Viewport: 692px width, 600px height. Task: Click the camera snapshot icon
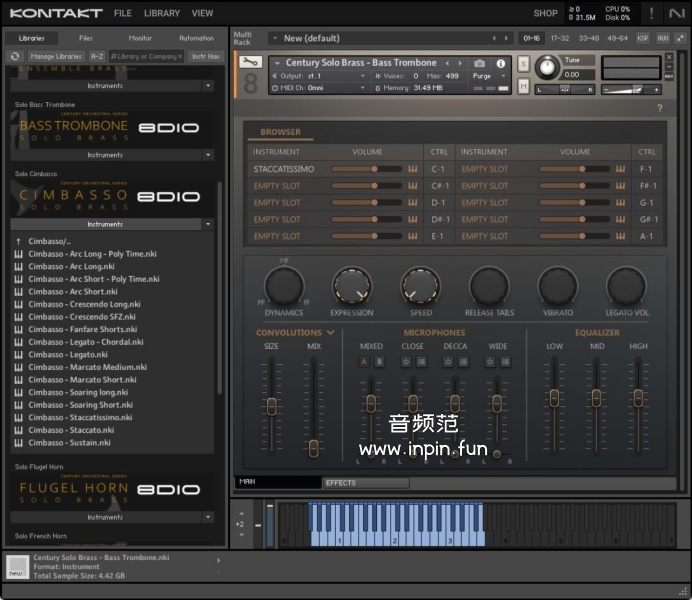[479, 64]
